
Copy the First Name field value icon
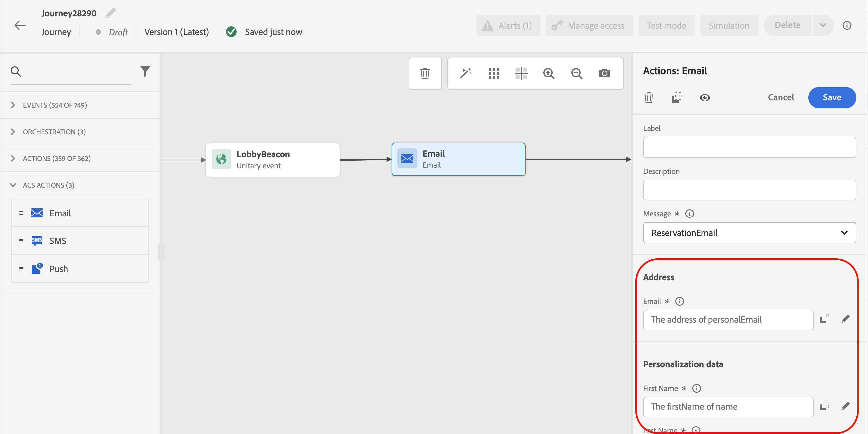click(x=824, y=406)
